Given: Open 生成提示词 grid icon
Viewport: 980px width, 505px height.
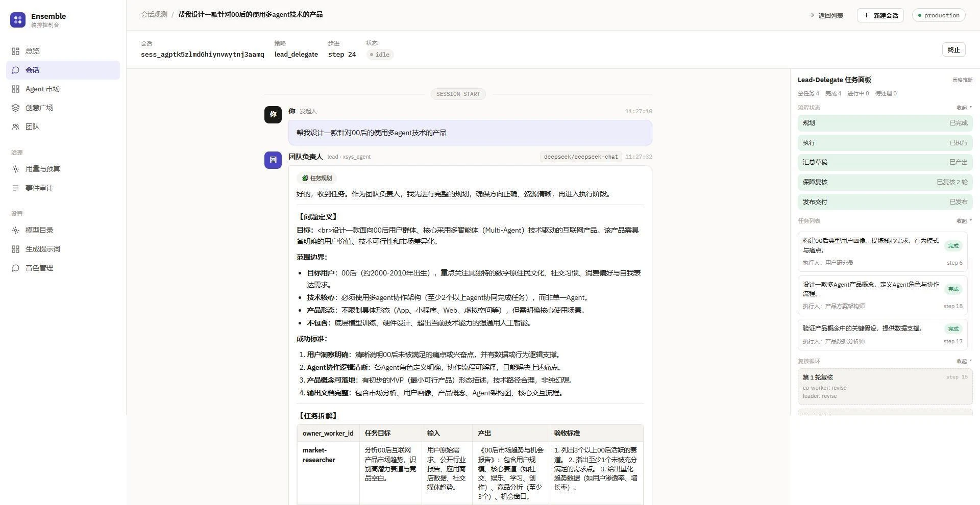Looking at the screenshot, I should click(15, 249).
